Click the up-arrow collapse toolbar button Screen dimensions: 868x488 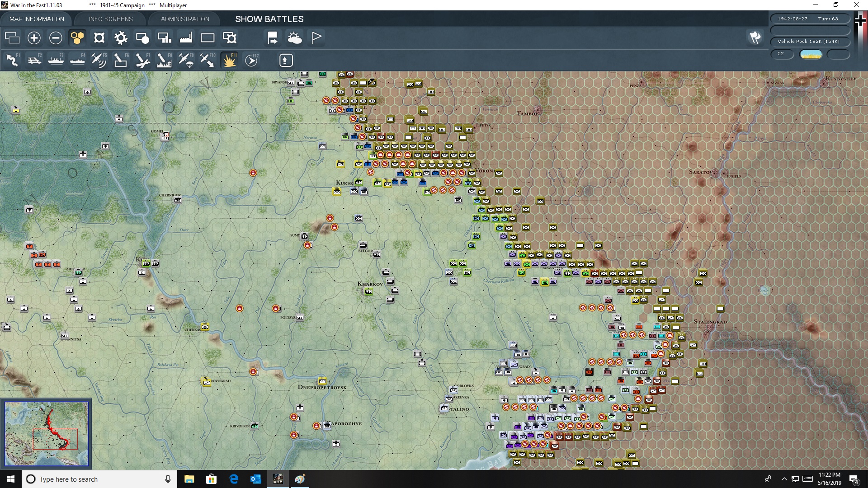pyautogui.click(x=286, y=60)
